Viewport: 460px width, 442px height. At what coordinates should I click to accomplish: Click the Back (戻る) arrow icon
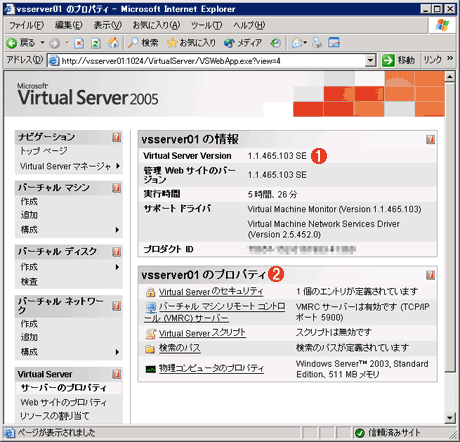12,43
